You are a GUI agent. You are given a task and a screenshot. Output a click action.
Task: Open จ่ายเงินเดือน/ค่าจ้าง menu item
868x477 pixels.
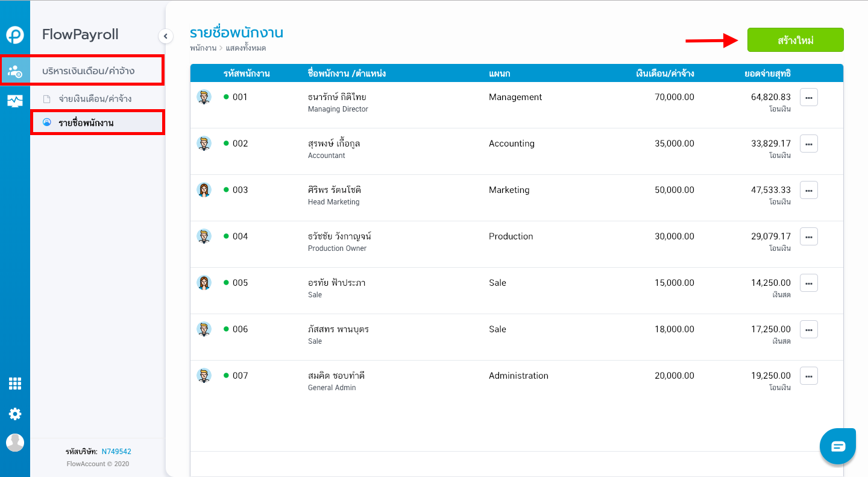(x=95, y=98)
